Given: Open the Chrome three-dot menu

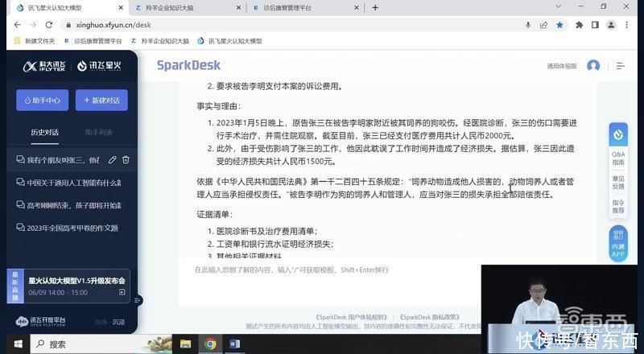Looking at the screenshot, I should coord(627,25).
